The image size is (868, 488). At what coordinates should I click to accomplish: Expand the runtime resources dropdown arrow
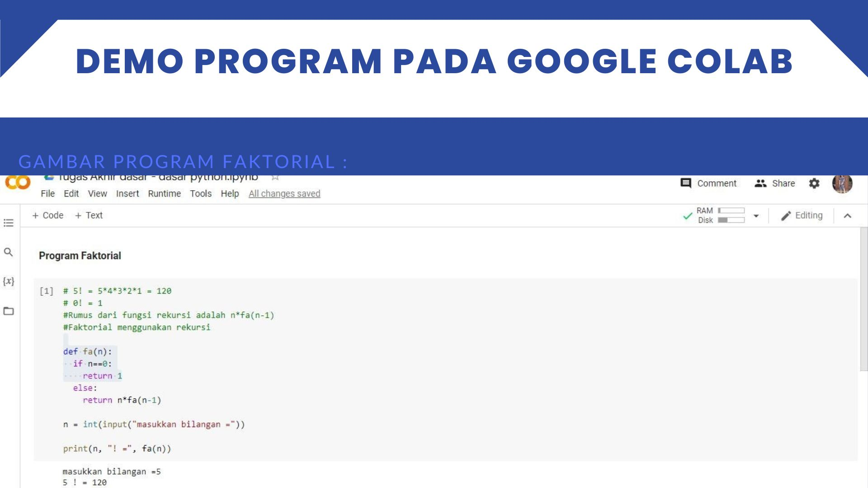(756, 216)
